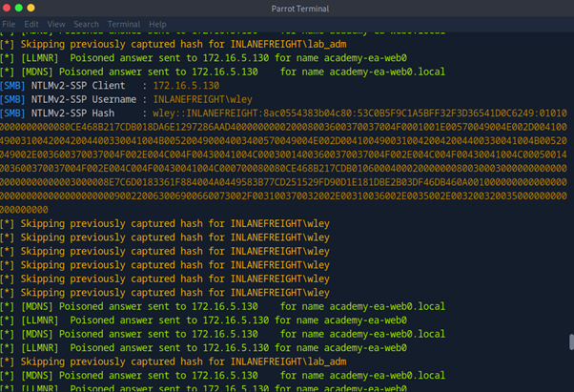Image resolution: width=574 pixels, height=392 pixels.
Task: Open the File menu
Action: [9, 23]
